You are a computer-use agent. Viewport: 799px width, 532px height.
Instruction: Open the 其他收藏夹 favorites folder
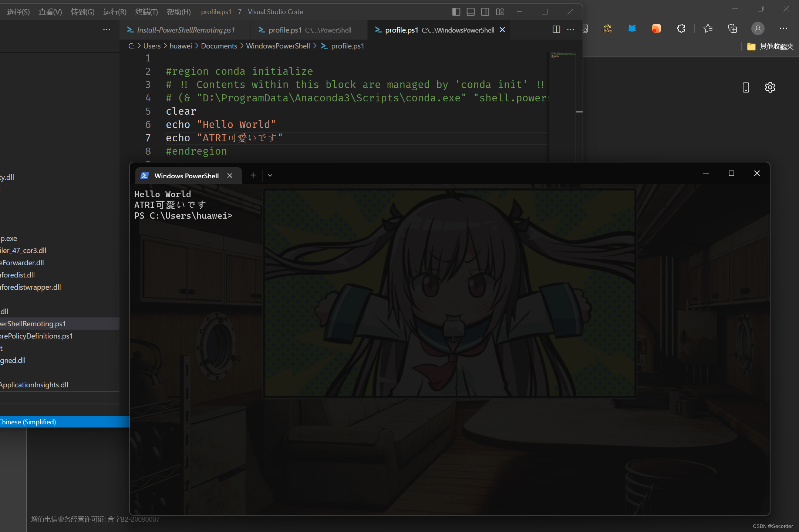pos(770,46)
